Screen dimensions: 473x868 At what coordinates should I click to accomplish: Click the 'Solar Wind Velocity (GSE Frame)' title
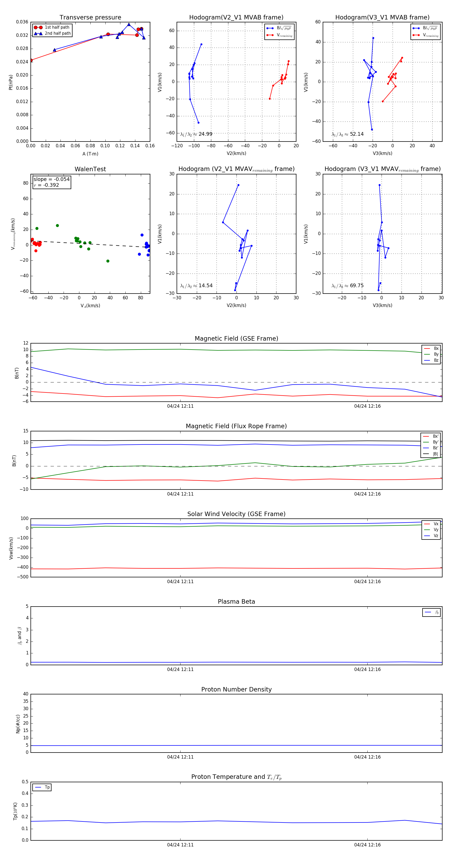click(236, 514)
